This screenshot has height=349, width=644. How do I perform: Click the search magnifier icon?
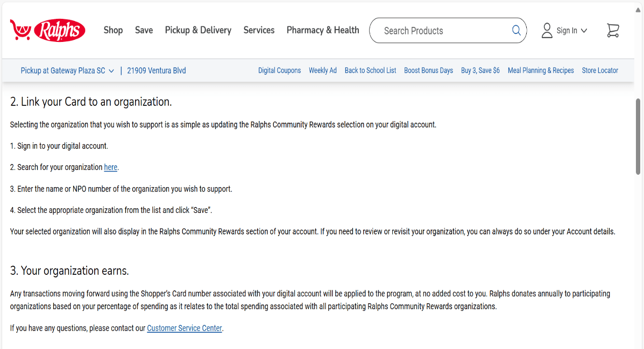point(516,31)
